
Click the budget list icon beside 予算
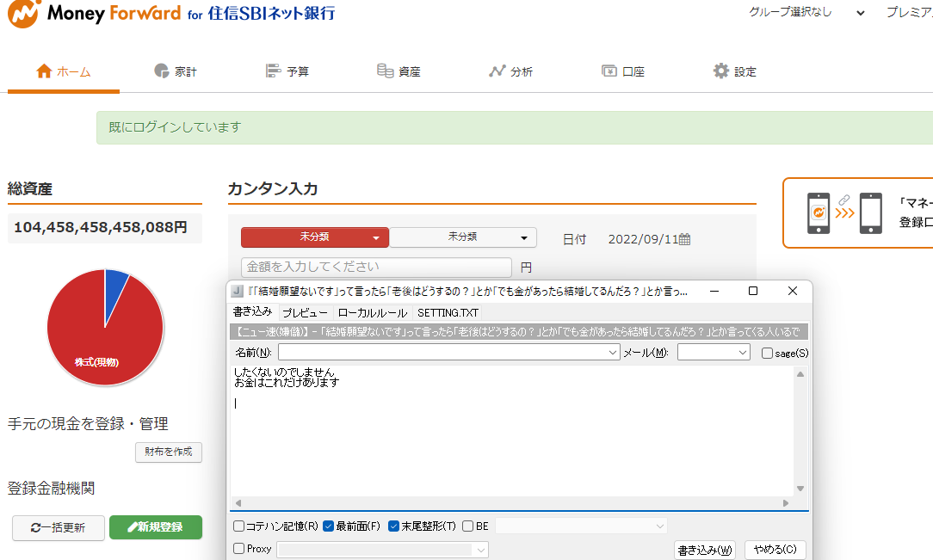273,71
